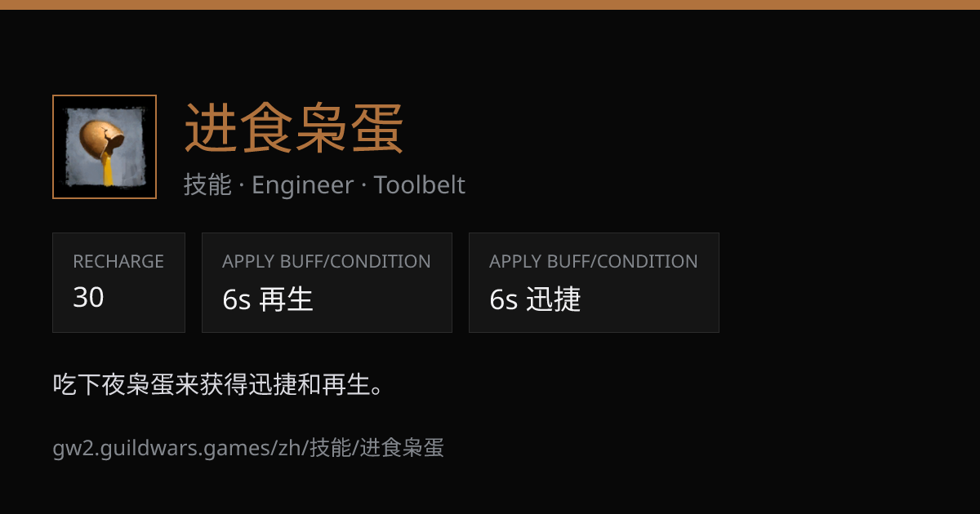The height and width of the screenshot is (514, 980).
Task: Open the 6s 迅捷 buff card
Action: (594, 282)
